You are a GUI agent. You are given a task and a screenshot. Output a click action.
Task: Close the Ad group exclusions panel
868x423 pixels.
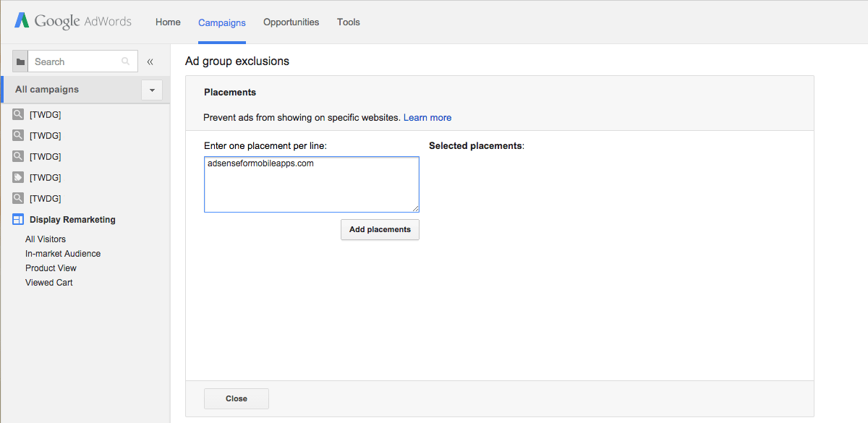237,398
